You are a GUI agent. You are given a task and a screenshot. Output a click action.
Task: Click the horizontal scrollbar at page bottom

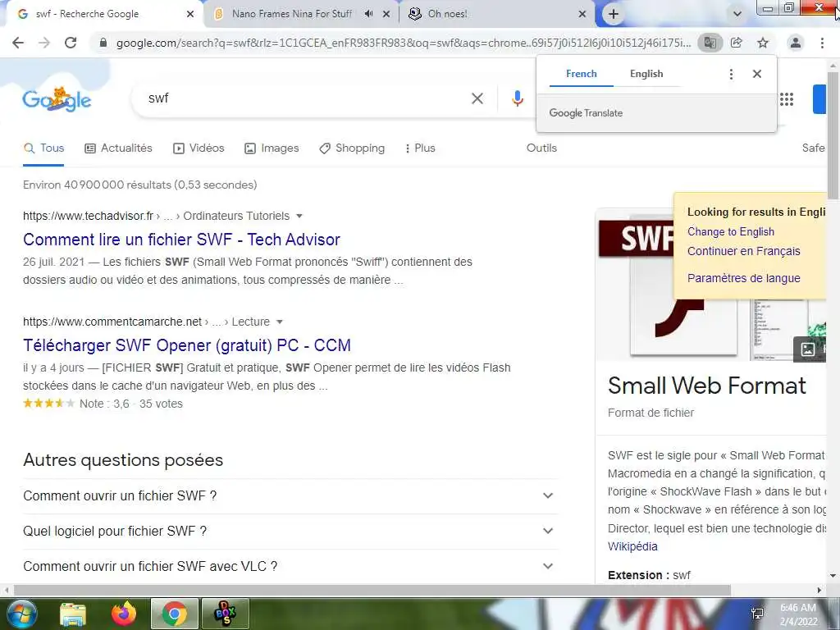(x=372, y=591)
